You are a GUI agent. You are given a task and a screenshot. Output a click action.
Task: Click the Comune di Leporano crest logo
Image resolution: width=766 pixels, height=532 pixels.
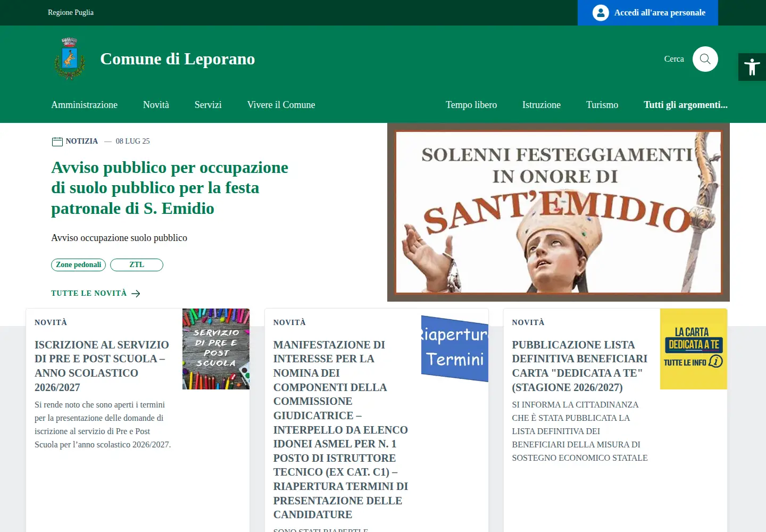(70, 59)
